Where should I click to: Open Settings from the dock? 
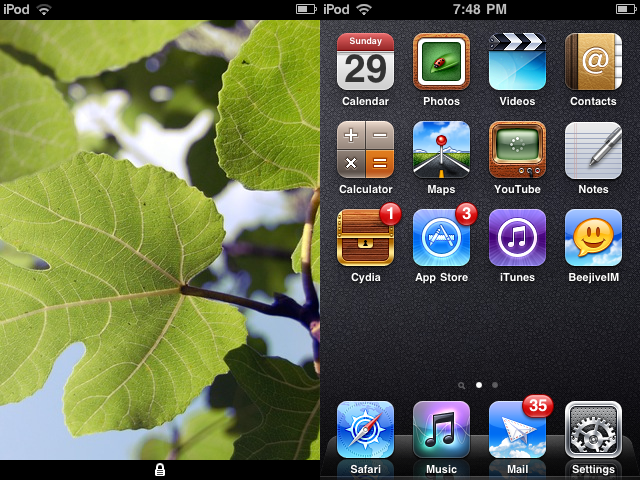coord(593,429)
